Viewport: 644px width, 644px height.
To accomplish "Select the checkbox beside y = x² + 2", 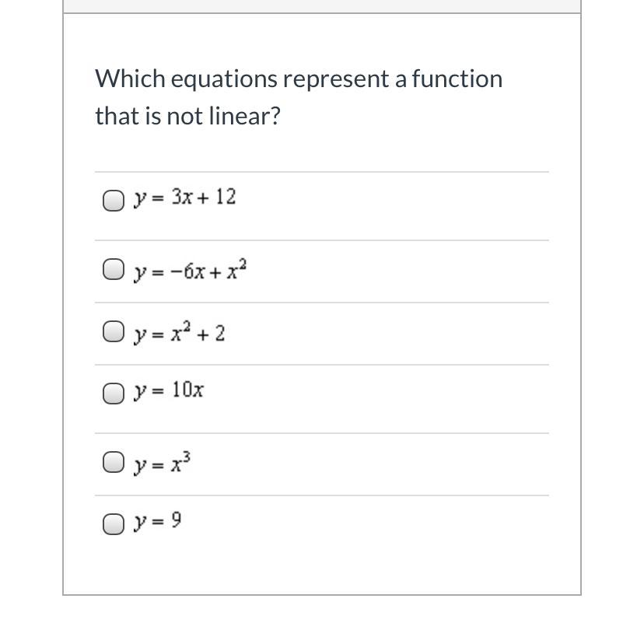I will (x=114, y=331).
